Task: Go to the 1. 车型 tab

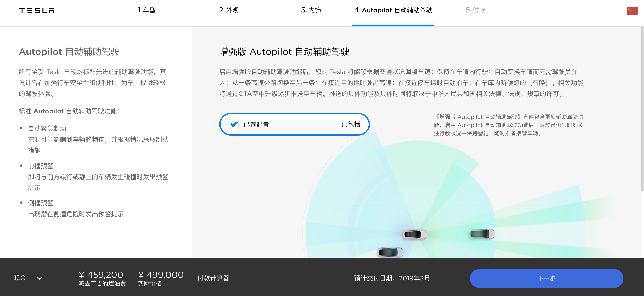Action: pyautogui.click(x=147, y=10)
